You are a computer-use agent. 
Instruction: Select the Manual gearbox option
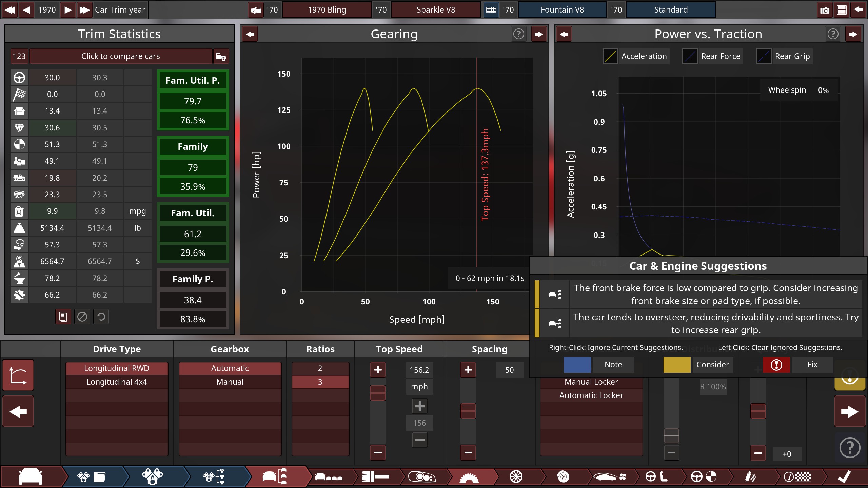coord(230,382)
